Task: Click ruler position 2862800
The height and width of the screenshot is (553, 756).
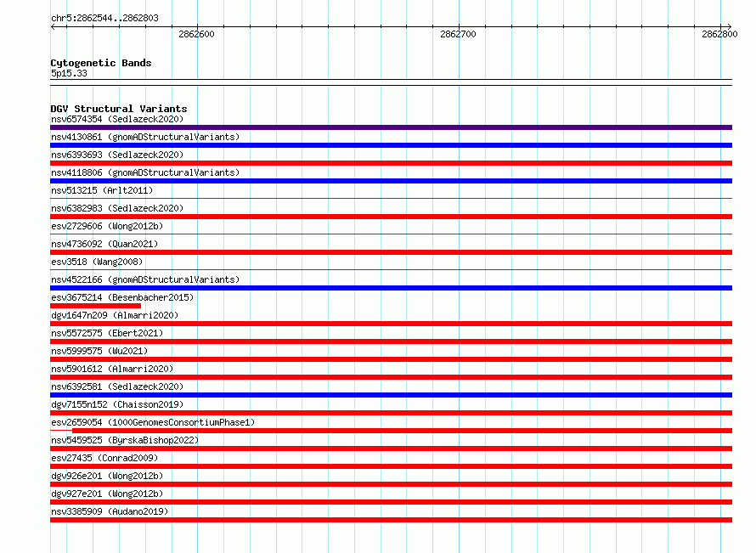Action: [719, 34]
